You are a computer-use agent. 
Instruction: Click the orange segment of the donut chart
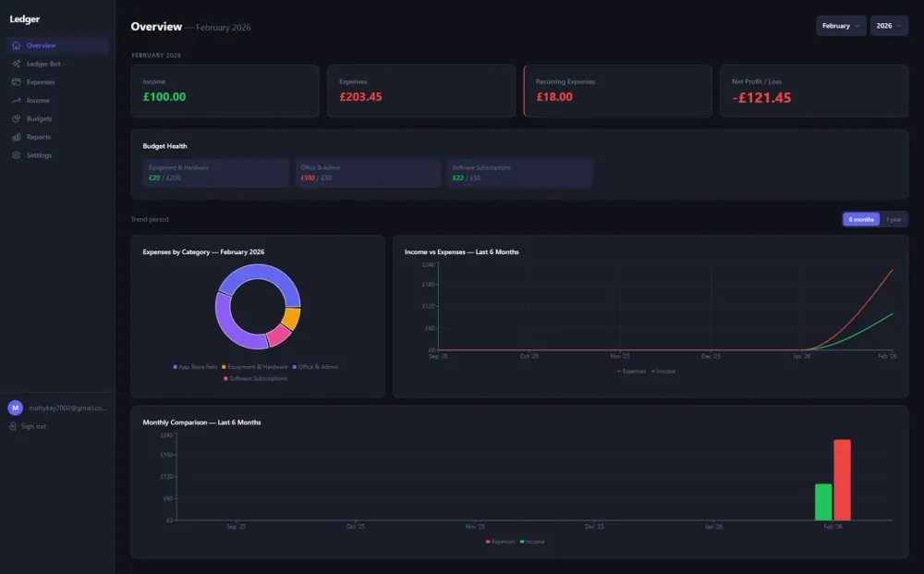tap(292, 318)
